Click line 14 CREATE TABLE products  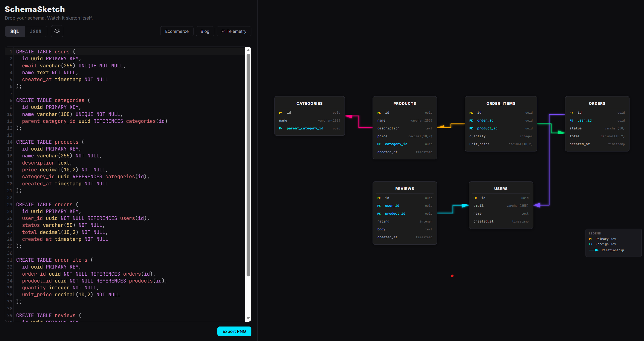[50, 142]
